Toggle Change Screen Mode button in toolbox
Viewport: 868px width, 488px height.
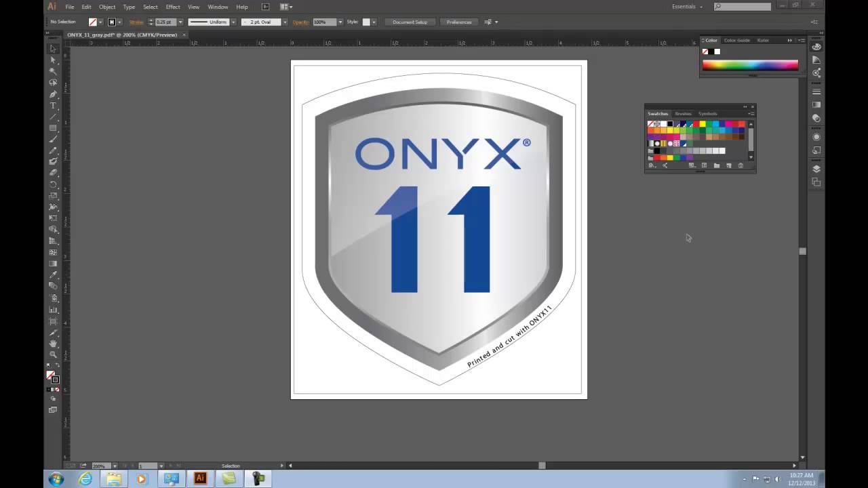pos(53,409)
